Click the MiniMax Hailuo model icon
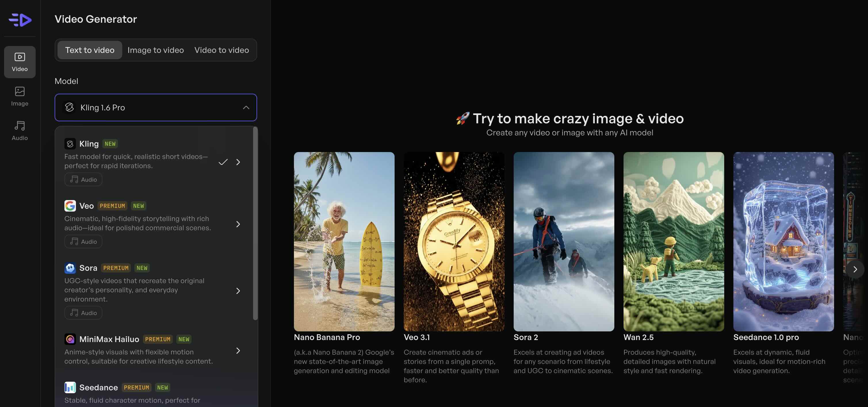Viewport: 868px width, 407px height. click(70, 339)
